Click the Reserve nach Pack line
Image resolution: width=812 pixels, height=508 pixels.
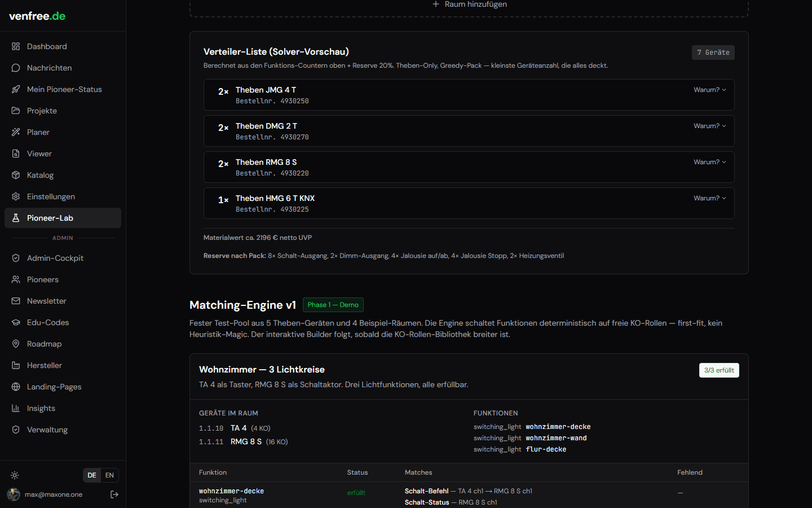pyautogui.click(x=383, y=256)
